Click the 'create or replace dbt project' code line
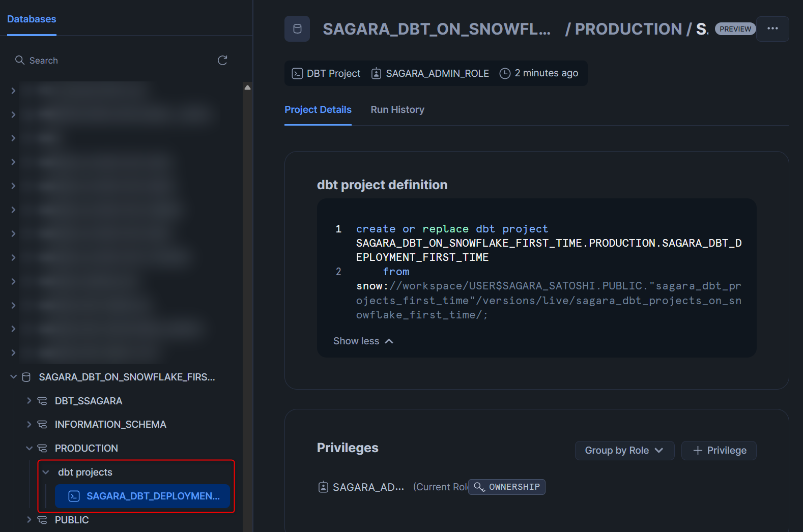Image resolution: width=803 pixels, height=532 pixels. [452, 229]
